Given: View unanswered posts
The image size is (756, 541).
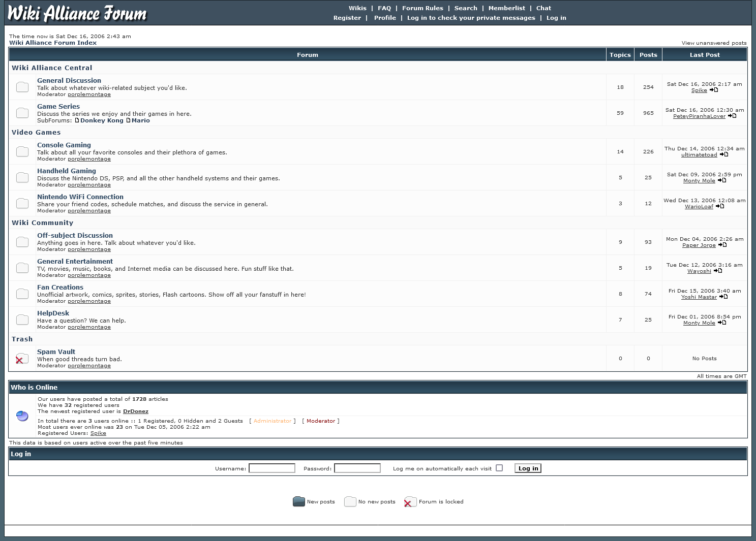Looking at the screenshot, I should pyautogui.click(x=714, y=43).
